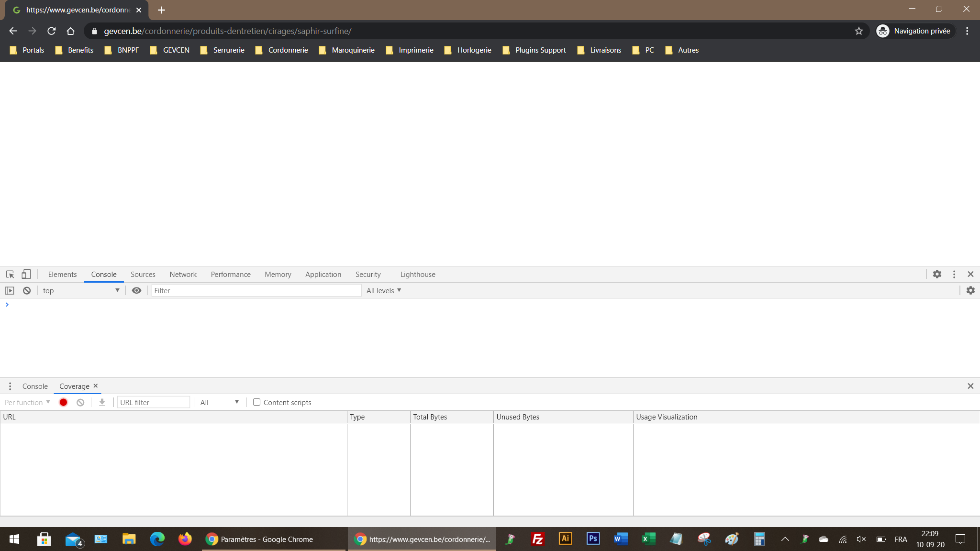980x551 pixels.
Task: Open FileZilla from the taskbar
Action: coord(537,539)
